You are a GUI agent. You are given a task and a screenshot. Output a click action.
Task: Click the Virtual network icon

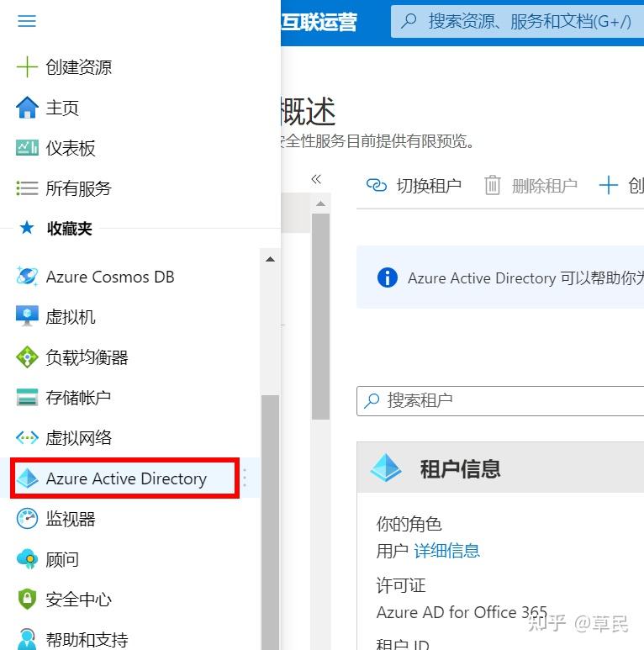[x=27, y=437]
